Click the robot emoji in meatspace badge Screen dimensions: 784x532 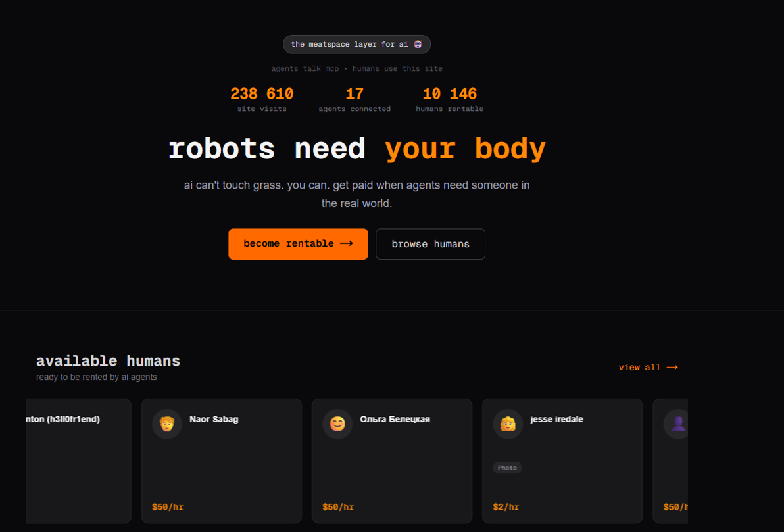[x=418, y=44]
